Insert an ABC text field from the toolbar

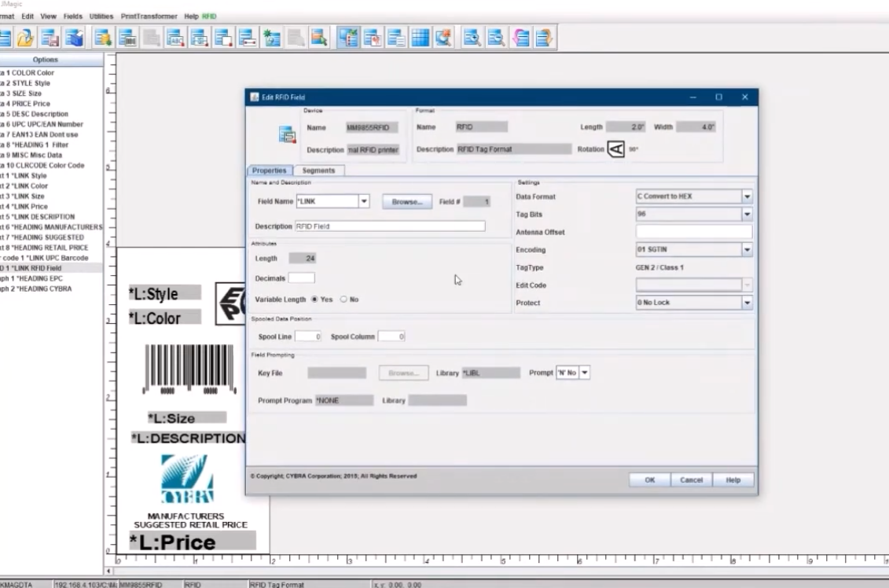[x=175, y=38]
